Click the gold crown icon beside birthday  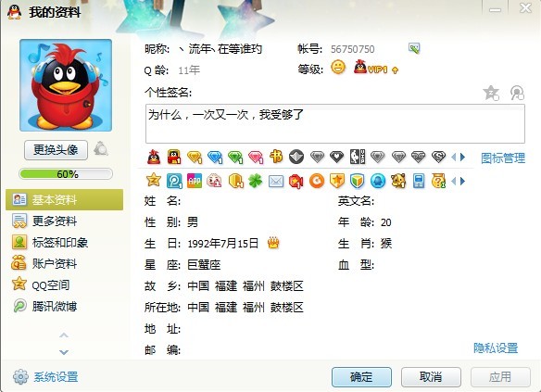coord(273,243)
